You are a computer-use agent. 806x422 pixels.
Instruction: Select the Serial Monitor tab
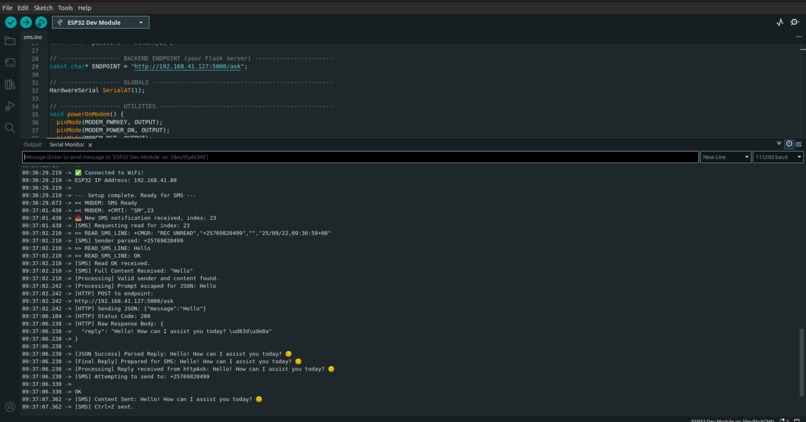[67, 144]
